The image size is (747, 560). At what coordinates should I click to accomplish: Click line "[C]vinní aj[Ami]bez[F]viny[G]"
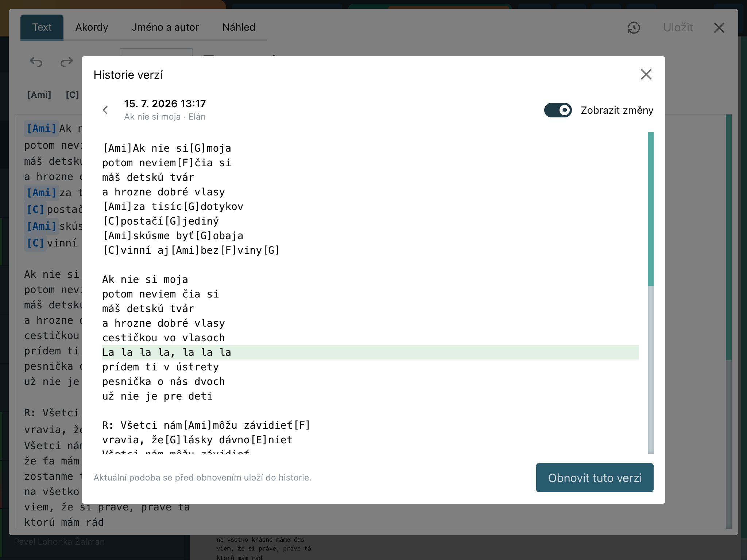click(191, 250)
